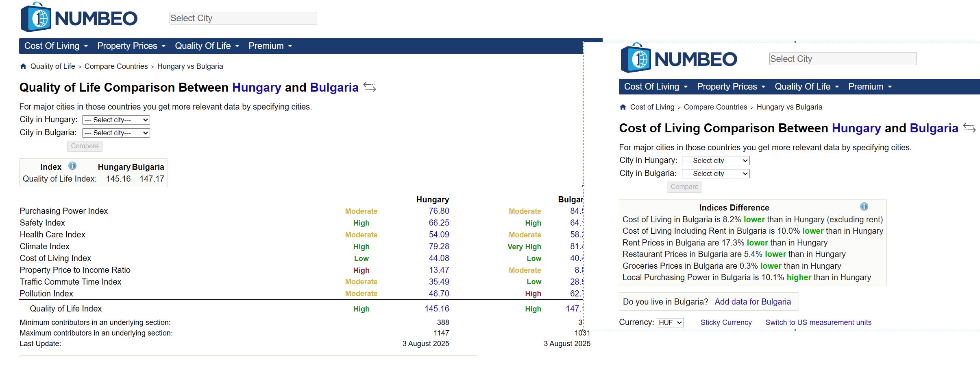Expand City in Hungary dropdown on Cost of Living page

716,160
